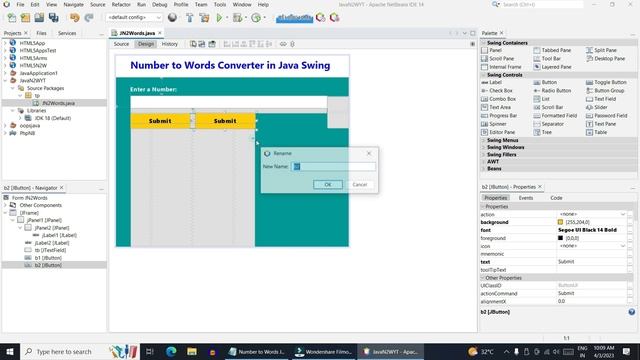The width and height of the screenshot is (640, 360).
Task: Expand the Libraries node in Projects
Action: [13, 111]
